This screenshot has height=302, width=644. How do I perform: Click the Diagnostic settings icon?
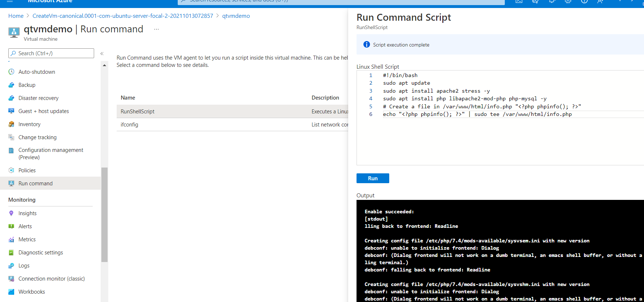(x=11, y=252)
